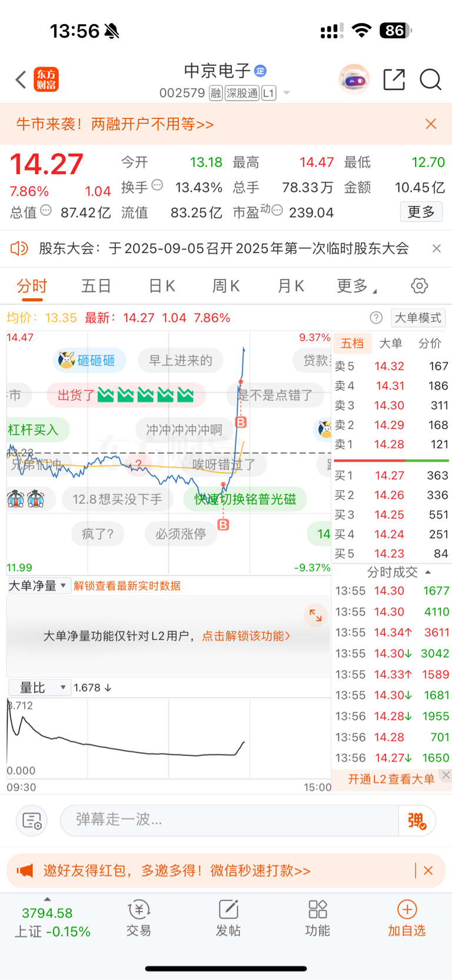The width and height of the screenshot is (452, 980).
Task: Open the 发帖 post icon
Action: click(228, 918)
